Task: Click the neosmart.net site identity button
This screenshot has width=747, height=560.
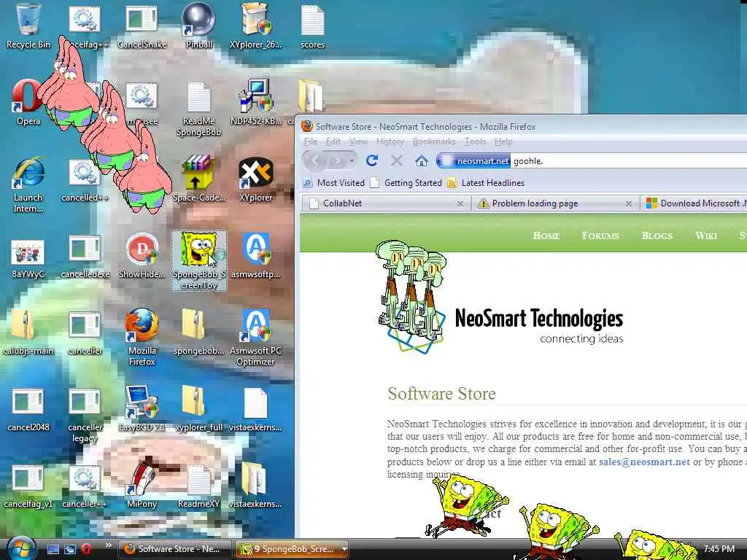Action: click(473, 161)
